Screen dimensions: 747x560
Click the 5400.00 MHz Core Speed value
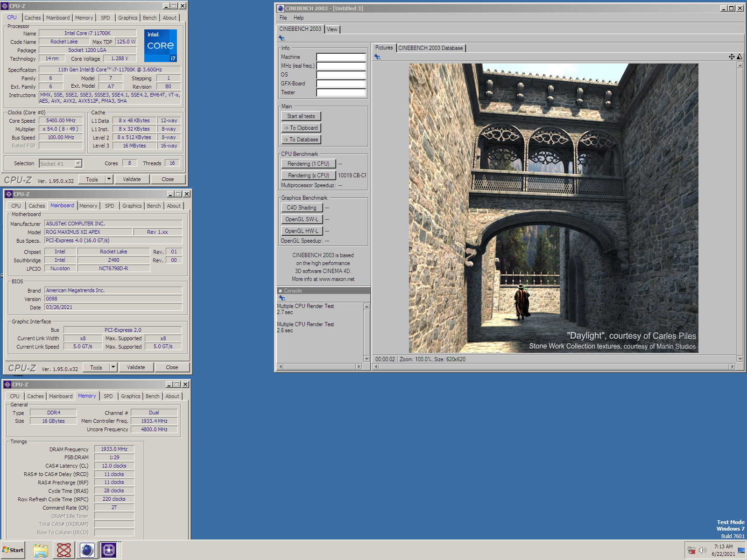(61, 120)
